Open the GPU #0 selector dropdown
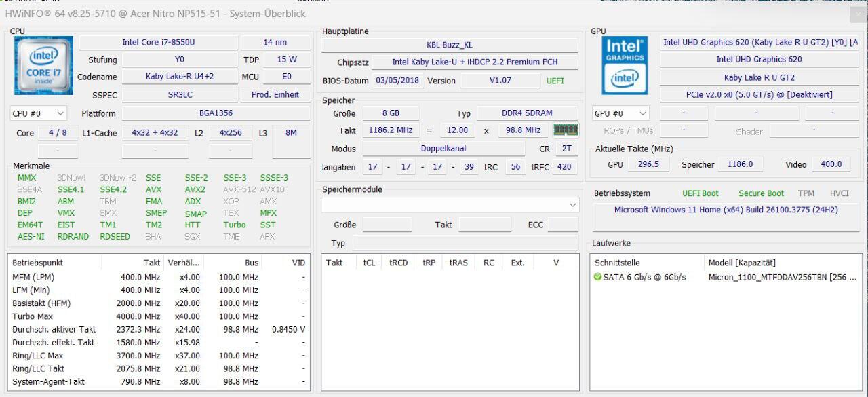The width and height of the screenshot is (868, 397). pos(620,113)
